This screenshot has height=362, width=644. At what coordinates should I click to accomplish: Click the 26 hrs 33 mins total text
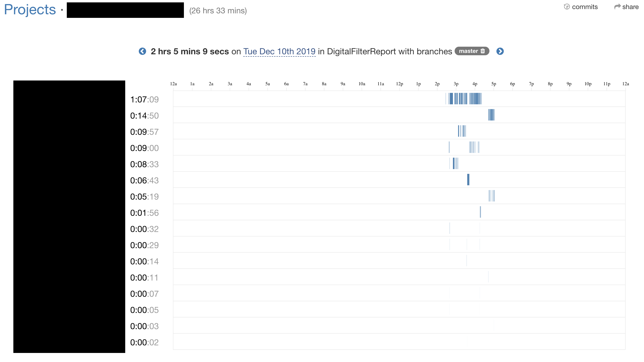(x=218, y=11)
